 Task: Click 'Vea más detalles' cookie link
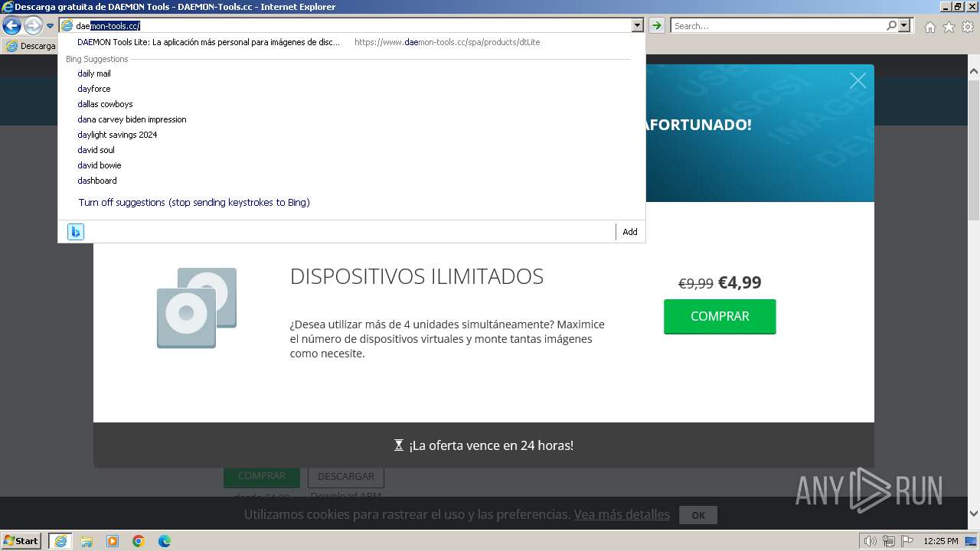click(622, 514)
